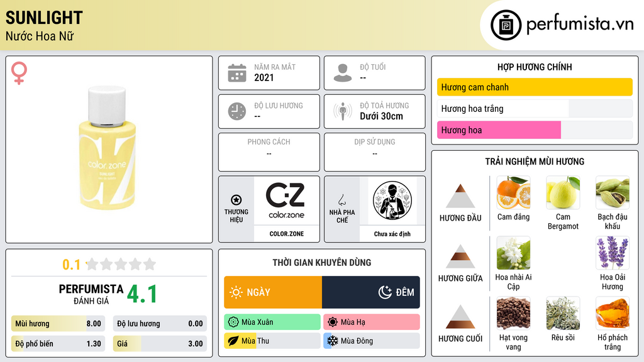The image size is (644, 362).
Task: Click the Mùi hương 8.00 rating bar
Action: 58,324
